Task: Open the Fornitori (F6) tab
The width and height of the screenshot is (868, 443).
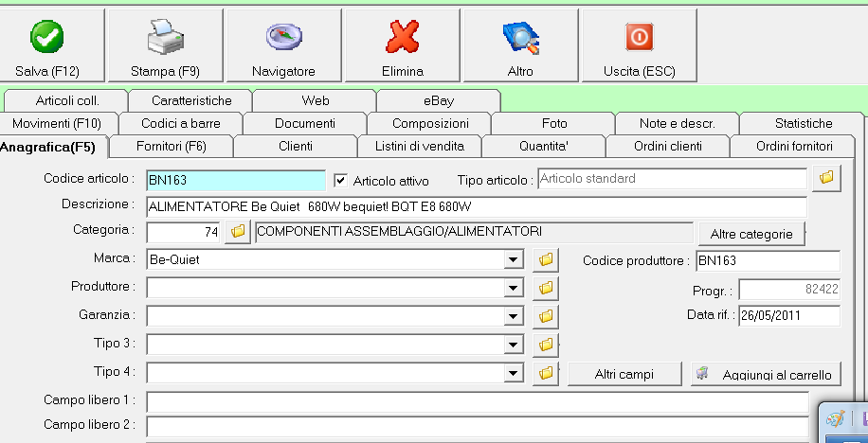Action: (x=172, y=147)
